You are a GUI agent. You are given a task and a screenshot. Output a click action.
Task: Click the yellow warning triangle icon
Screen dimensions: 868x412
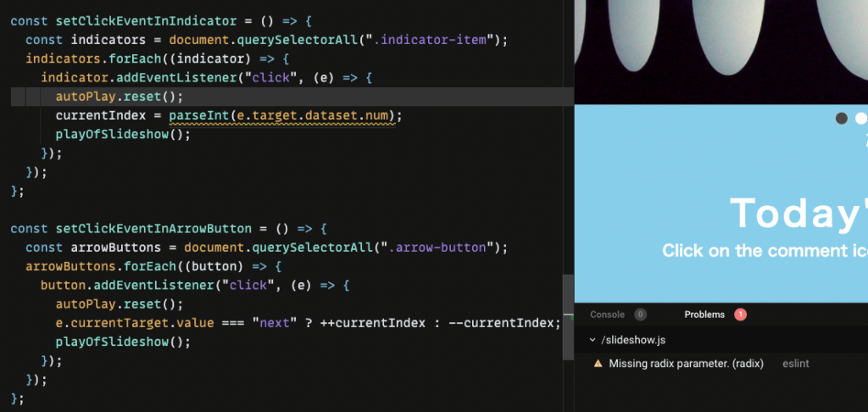[598, 364]
